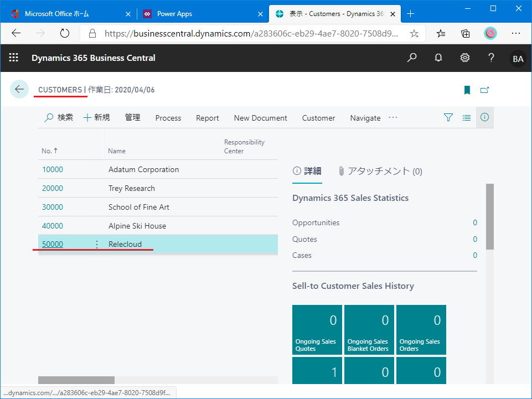Open the Ongoing Sales Orders tile
The image size is (532, 399).
coord(421,330)
